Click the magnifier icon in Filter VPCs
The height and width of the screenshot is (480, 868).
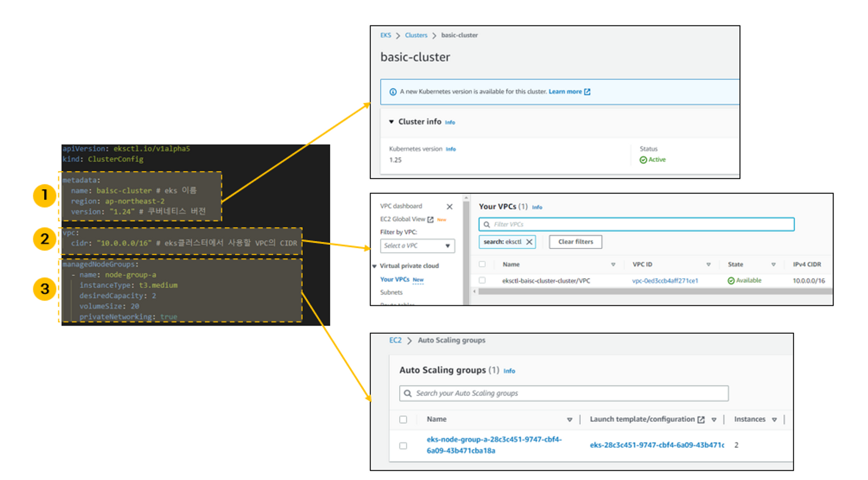click(487, 224)
